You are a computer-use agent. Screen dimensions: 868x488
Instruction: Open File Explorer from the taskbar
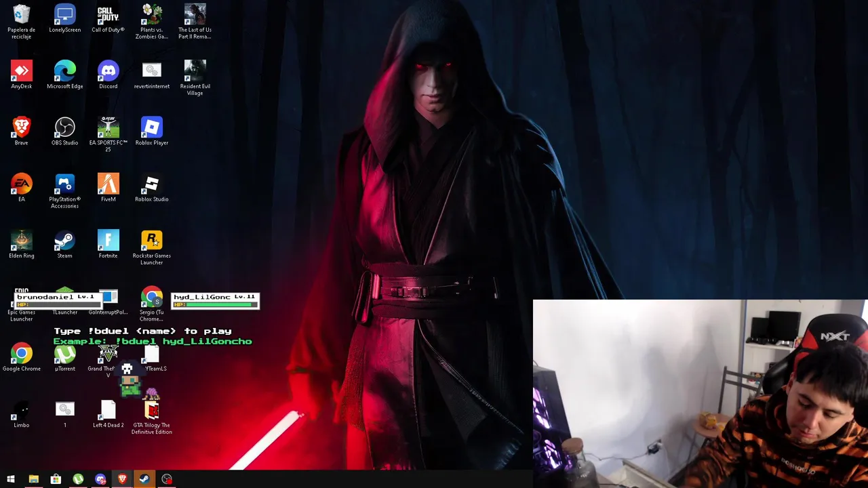[x=33, y=479]
